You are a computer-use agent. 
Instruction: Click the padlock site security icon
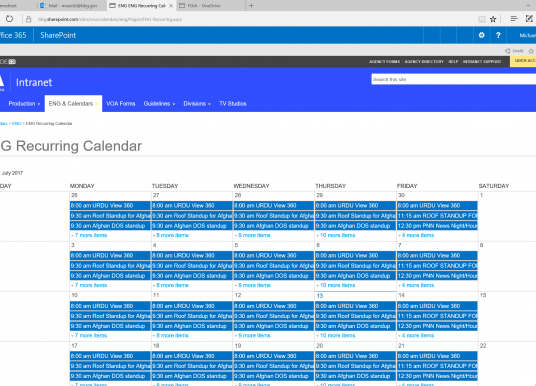(29, 19)
